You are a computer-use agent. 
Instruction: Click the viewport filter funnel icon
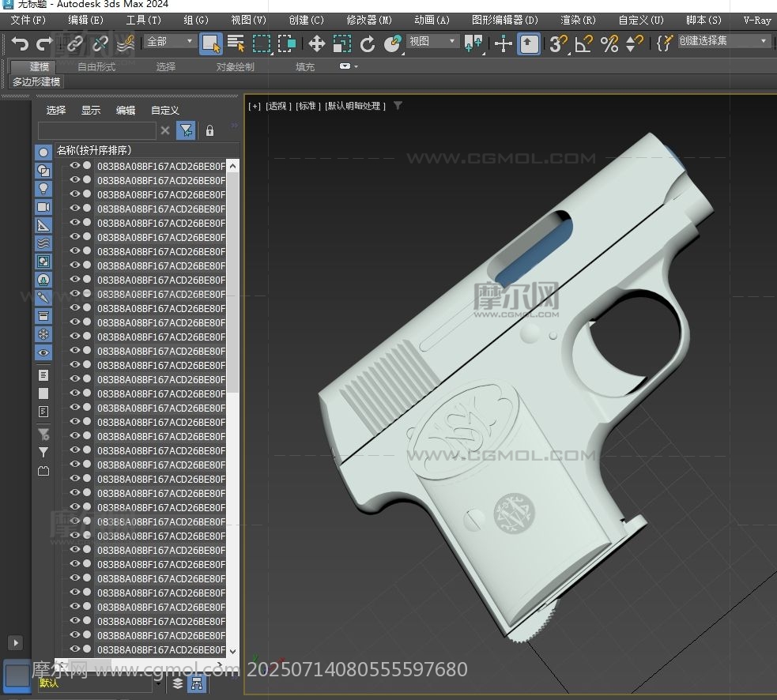click(398, 106)
